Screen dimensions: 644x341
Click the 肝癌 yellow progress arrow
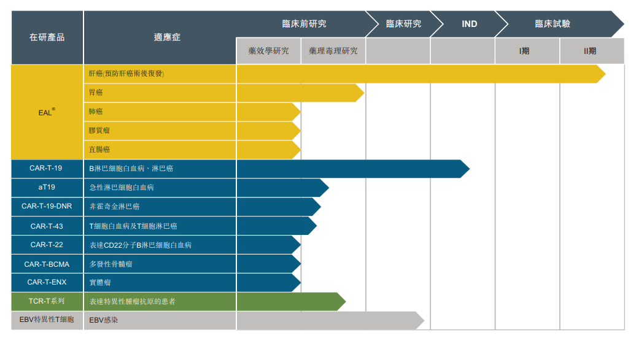(x=421, y=74)
